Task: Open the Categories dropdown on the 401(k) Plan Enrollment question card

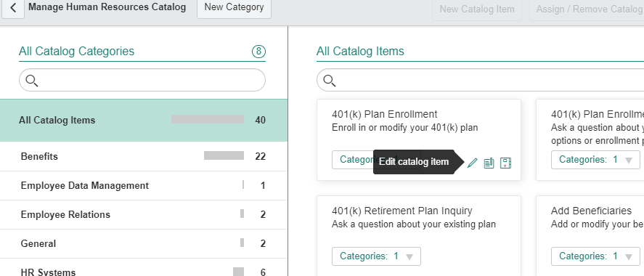Action: [x=595, y=160]
